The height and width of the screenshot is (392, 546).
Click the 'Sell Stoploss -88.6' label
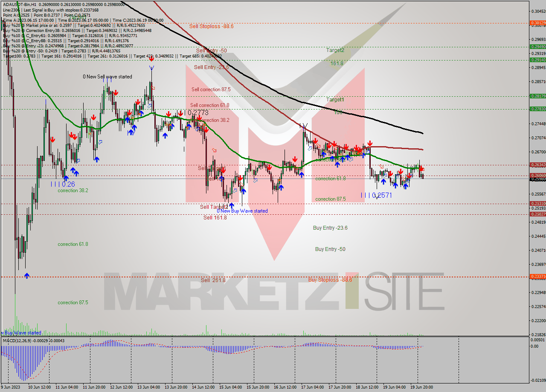coord(211,26)
